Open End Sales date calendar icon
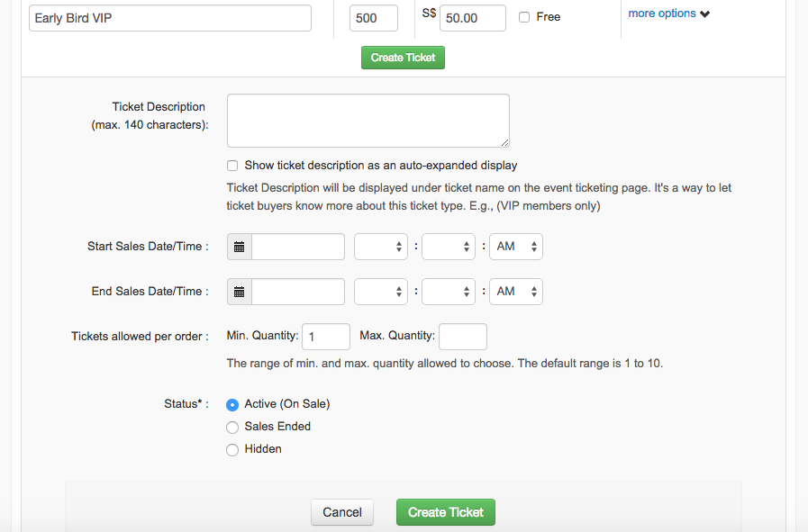This screenshot has width=808, height=532. pos(239,292)
